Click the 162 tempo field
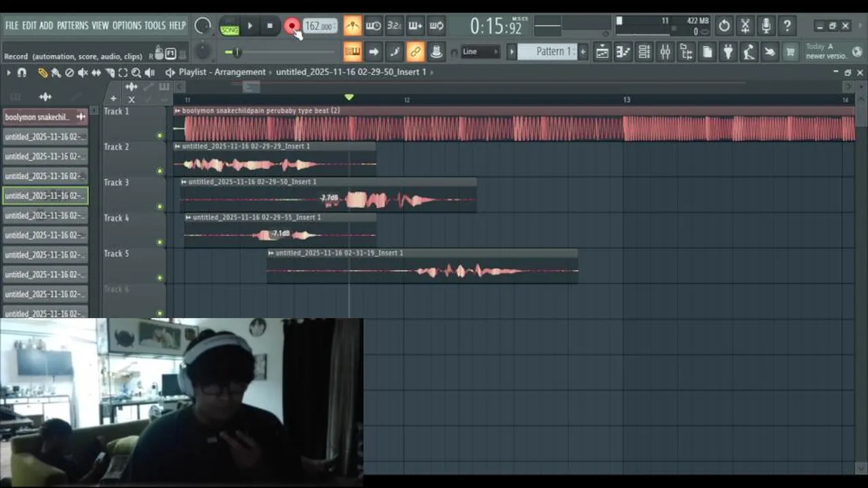This screenshot has height=488, width=868. click(319, 26)
